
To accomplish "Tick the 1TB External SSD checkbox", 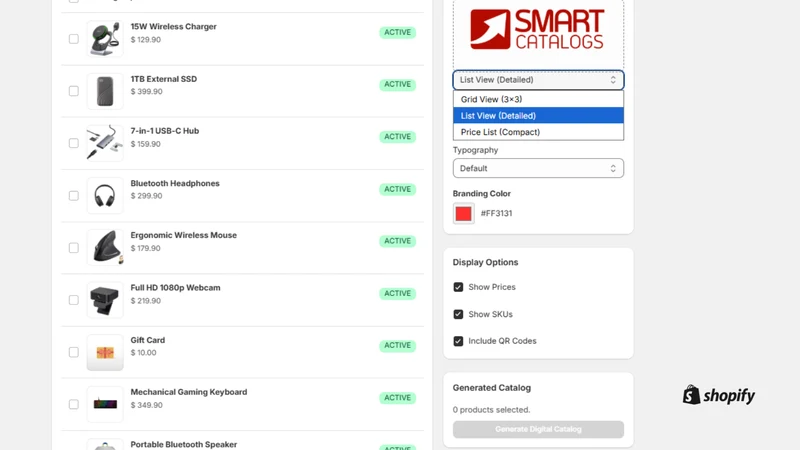I will pos(73,91).
